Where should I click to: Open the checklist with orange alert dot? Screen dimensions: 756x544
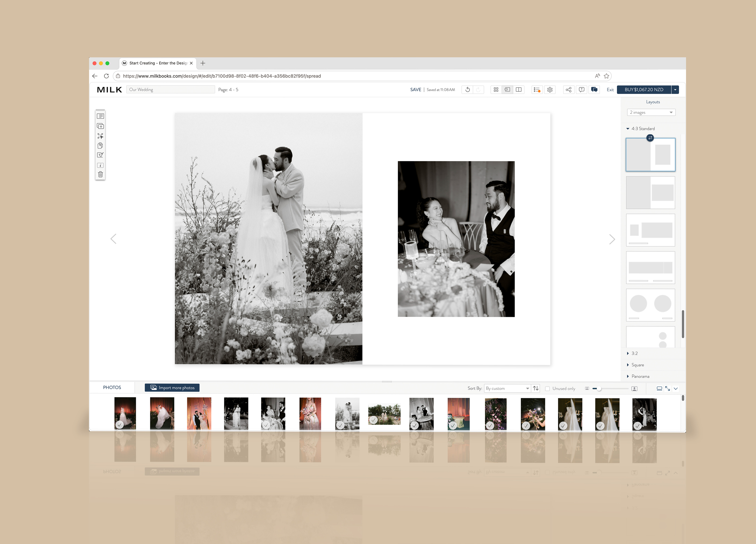537,90
